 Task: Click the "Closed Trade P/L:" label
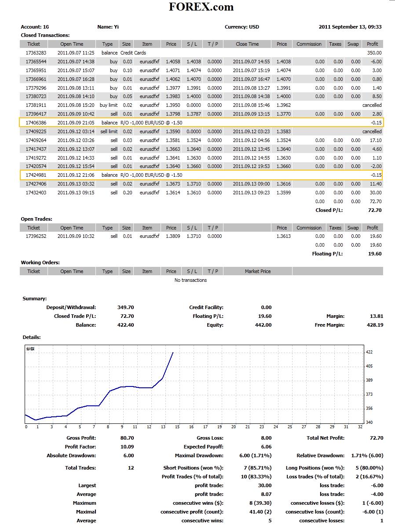(x=75, y=316)
